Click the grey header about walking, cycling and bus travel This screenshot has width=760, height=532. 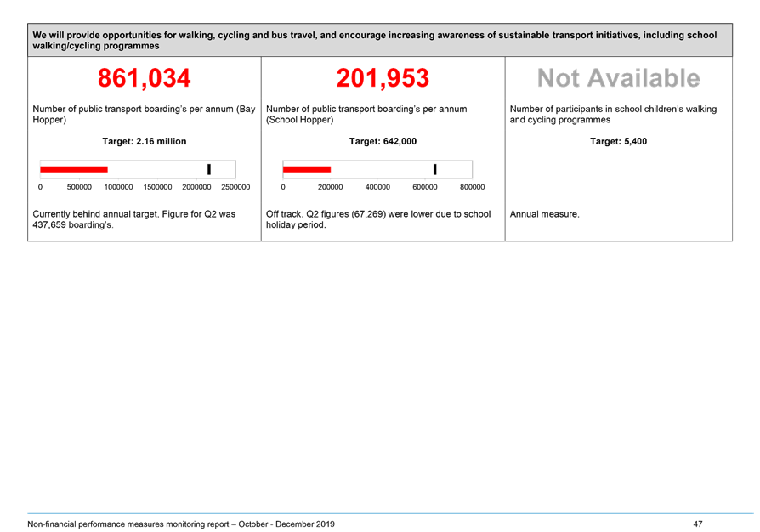click(x=380, y=40)
